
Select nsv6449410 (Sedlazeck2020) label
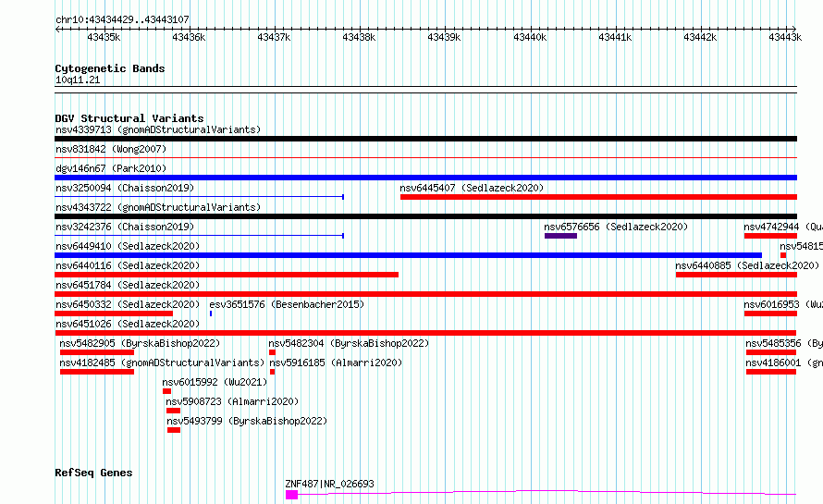(x=128, y=246)
